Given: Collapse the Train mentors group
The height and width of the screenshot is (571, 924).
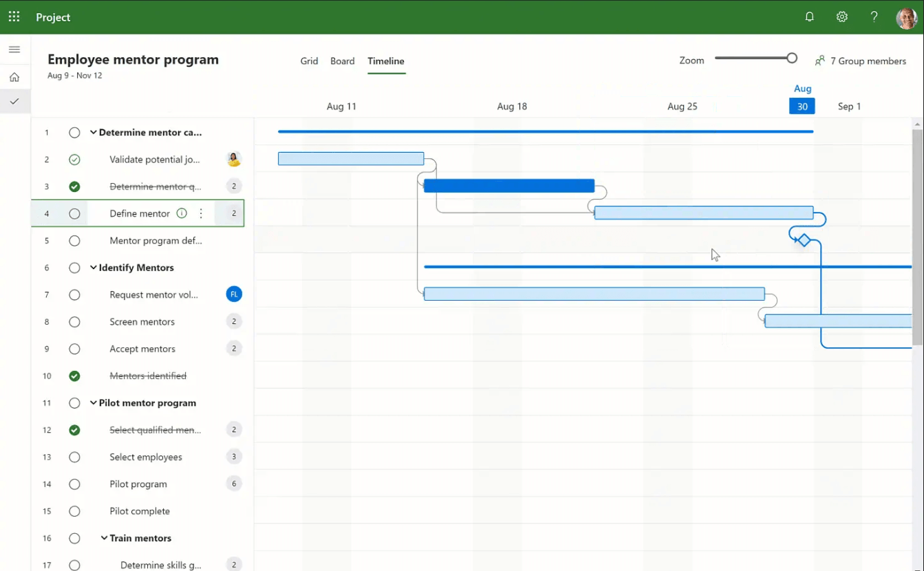Looking at the screenshot, I should (x=105, y=538).
